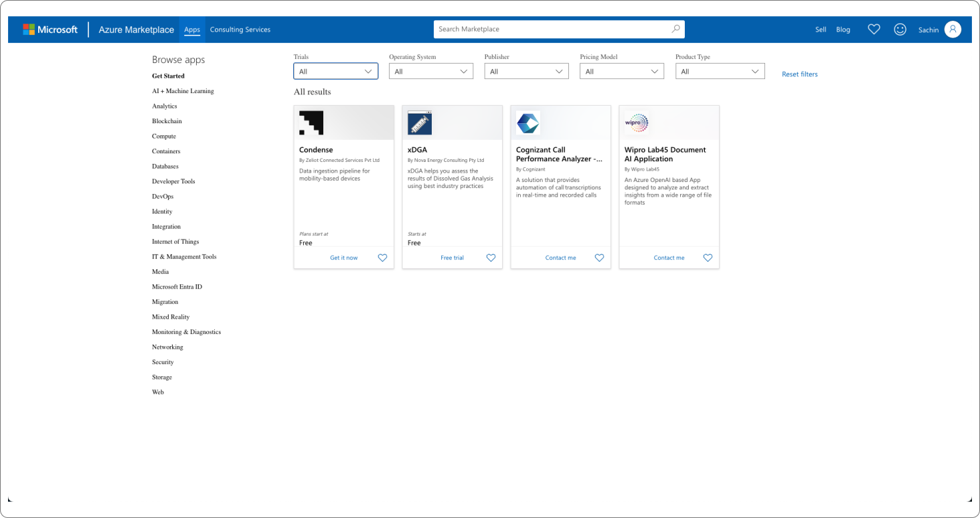
Task: Select the Identity category
Action: pos(162,211)
